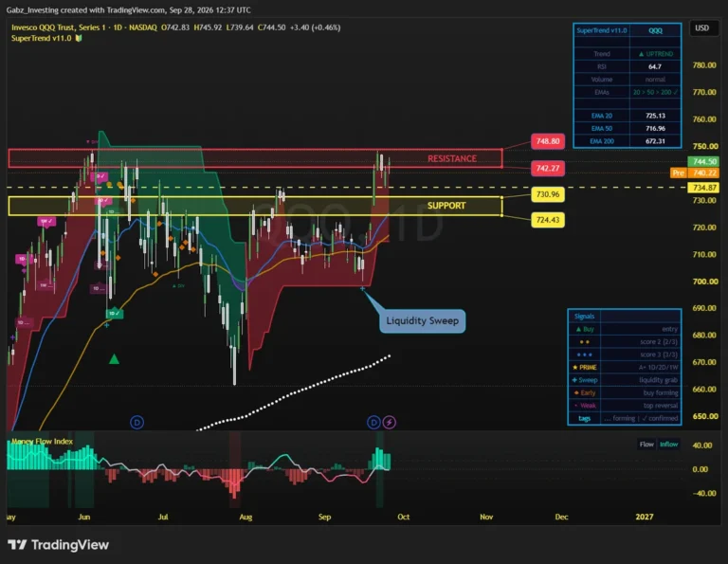The height and width of the screenshot is (564, 728).
Task: Click the Money Flow Index pane title
Action: point(42,441)
